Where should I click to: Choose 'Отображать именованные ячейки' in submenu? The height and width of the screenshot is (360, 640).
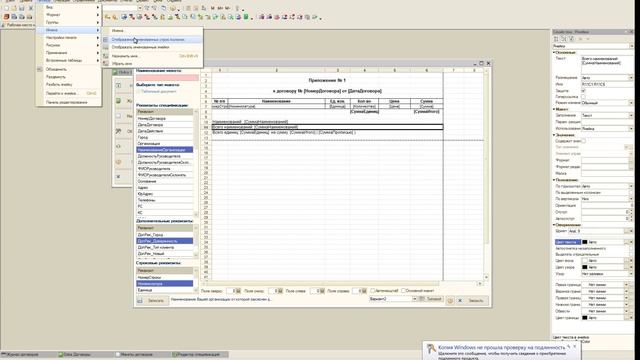152,47
